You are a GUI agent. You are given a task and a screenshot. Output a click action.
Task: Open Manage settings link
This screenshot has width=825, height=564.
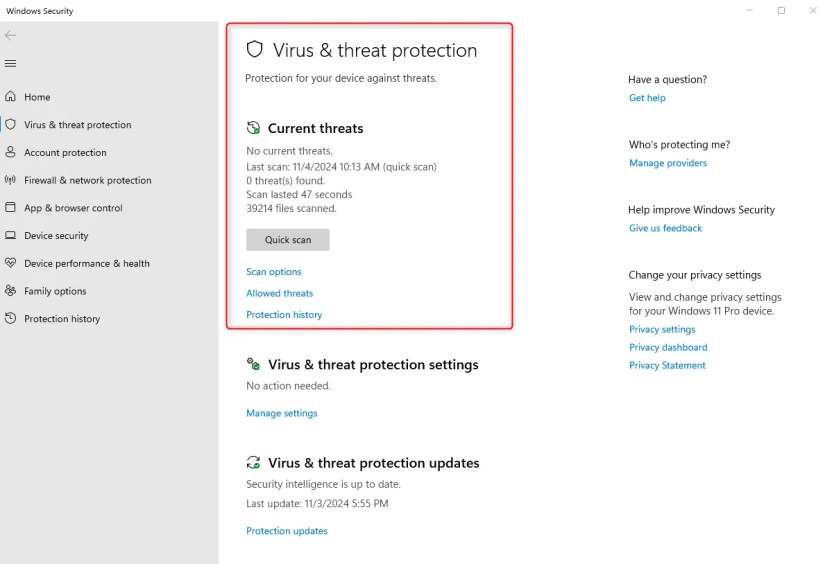coord(282,413)
